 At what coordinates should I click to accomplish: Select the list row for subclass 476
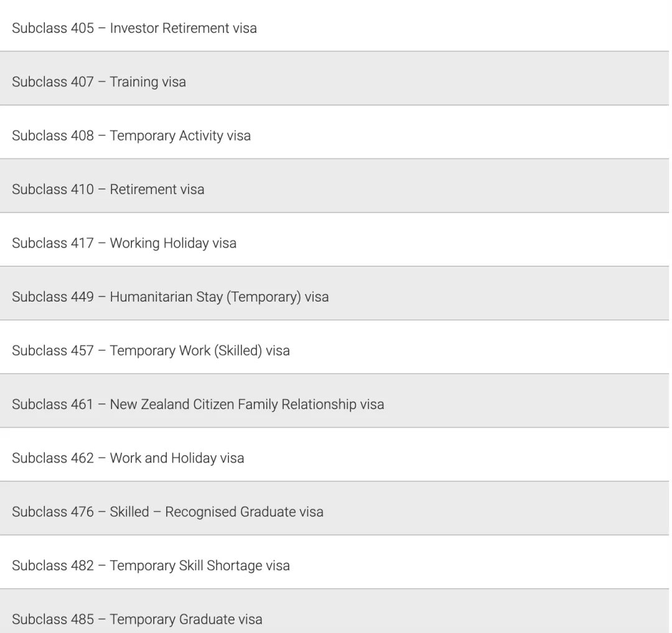pyautogui.click(x=168, y=512)
